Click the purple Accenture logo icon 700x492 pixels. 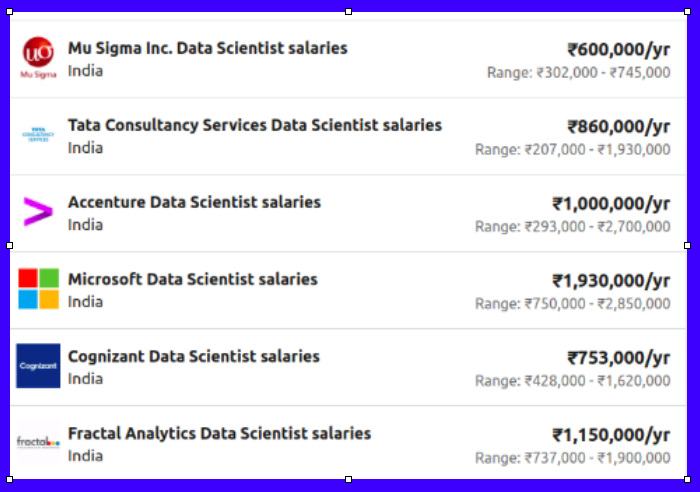tap(38, 212)
